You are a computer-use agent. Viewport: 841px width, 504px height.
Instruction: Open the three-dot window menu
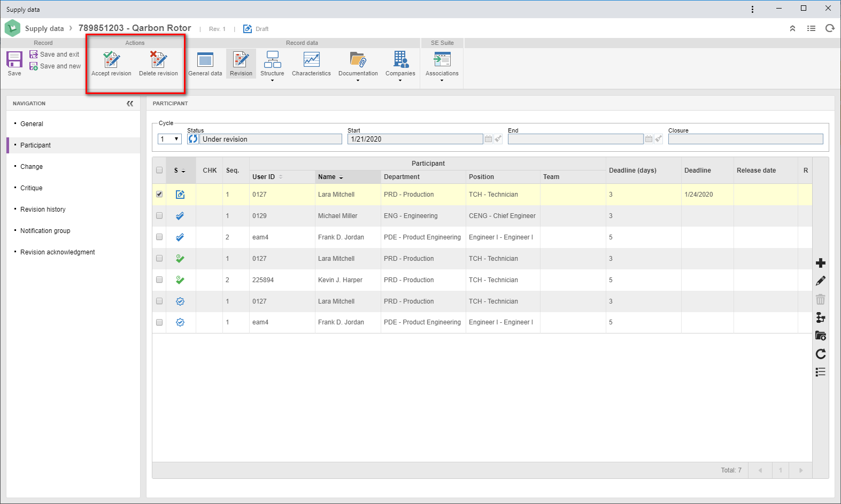[752, 9]
